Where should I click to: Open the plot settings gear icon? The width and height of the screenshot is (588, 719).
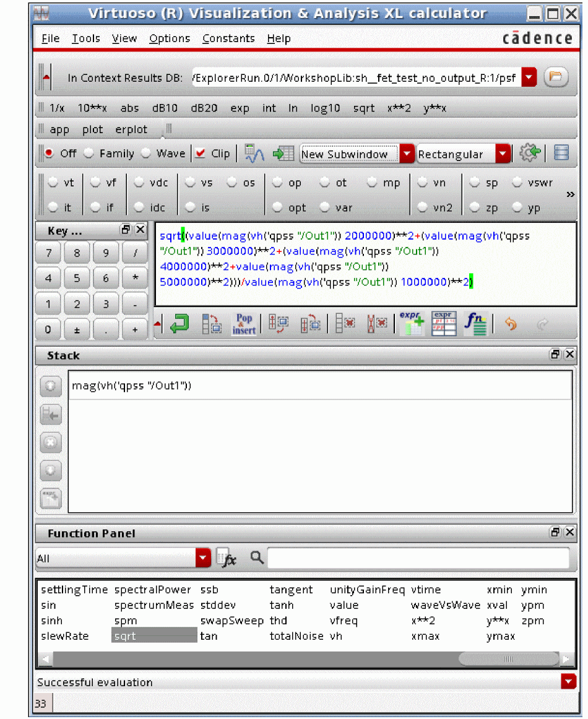pos(529,153)
